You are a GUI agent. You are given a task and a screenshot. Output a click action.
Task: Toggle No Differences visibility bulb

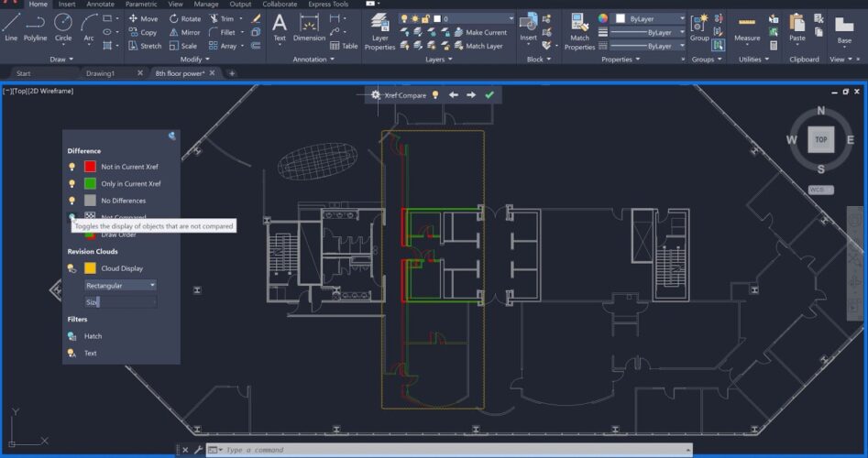[72, 201]
